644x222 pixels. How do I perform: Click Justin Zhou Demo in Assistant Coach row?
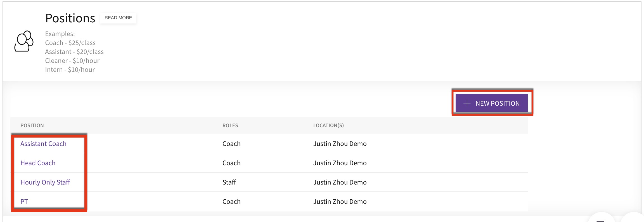coord(340,144)
